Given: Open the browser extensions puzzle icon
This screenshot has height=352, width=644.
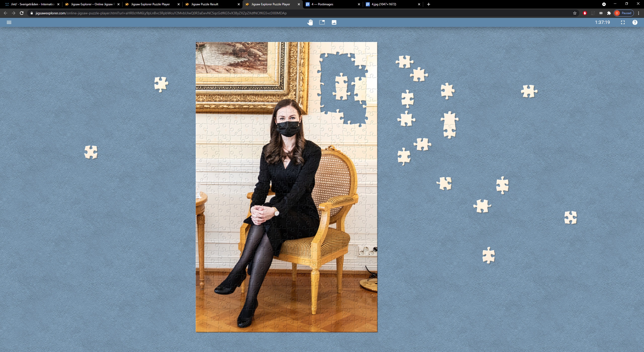Looking at the screenshot, I should [609, 13].
